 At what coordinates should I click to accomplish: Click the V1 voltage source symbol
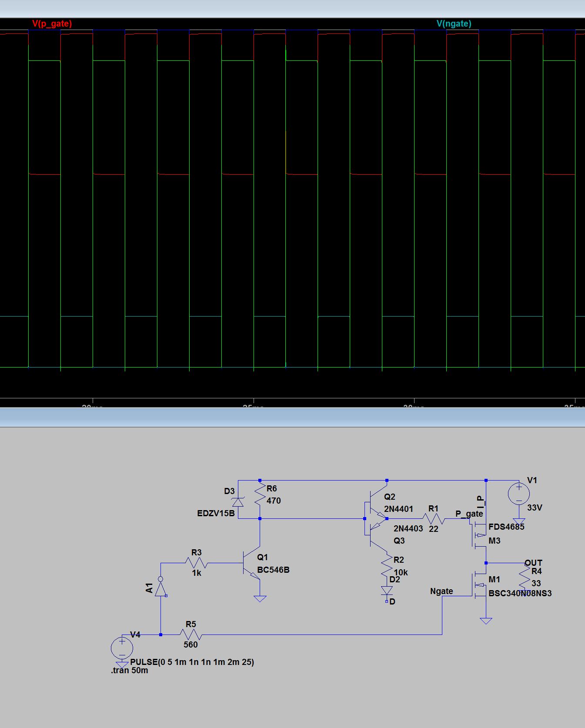pyautogui.click(x=519, y=494)
